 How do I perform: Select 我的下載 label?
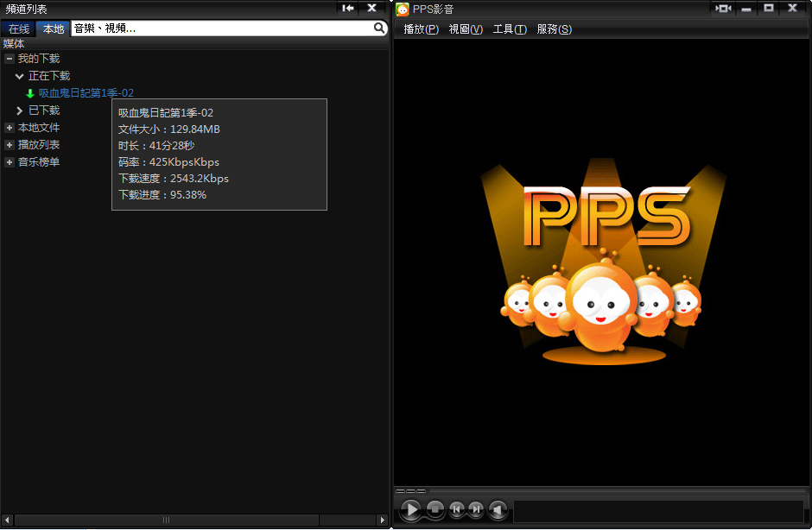(39, 59)
